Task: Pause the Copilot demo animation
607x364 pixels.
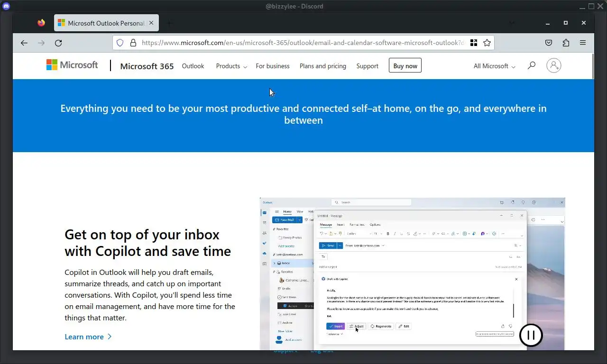Action: point(531,335)
